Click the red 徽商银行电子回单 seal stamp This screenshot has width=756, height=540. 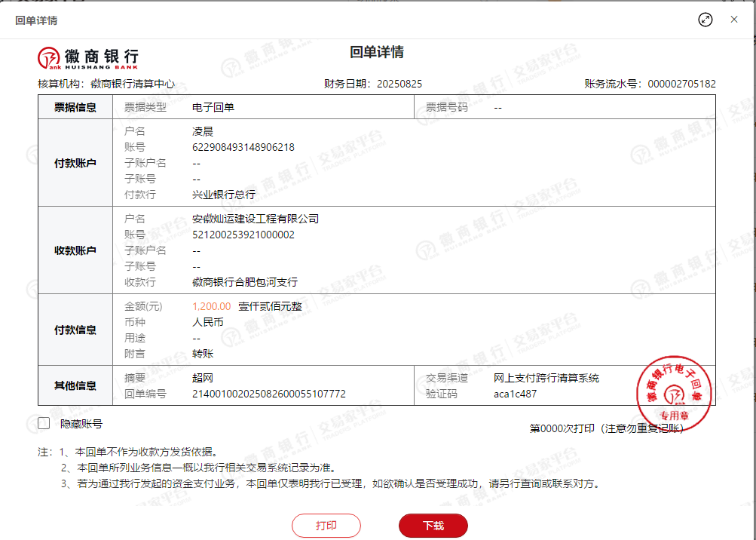[673, 389]
